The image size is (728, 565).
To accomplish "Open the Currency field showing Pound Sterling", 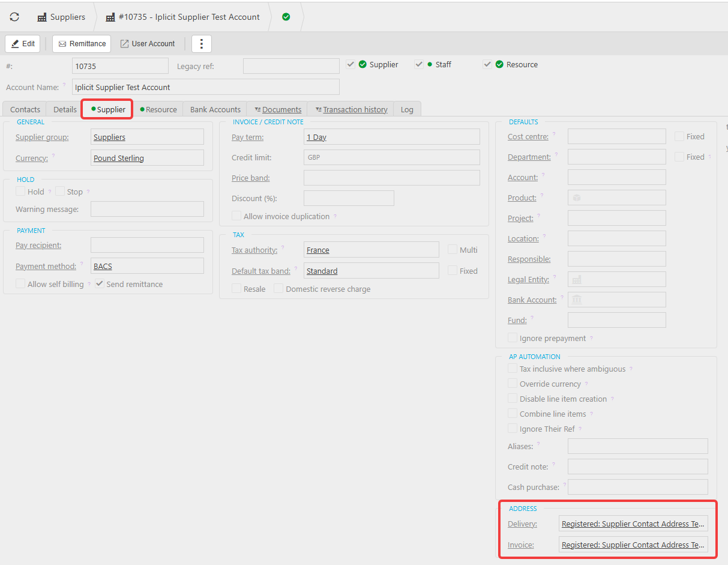I will [147, 158].
